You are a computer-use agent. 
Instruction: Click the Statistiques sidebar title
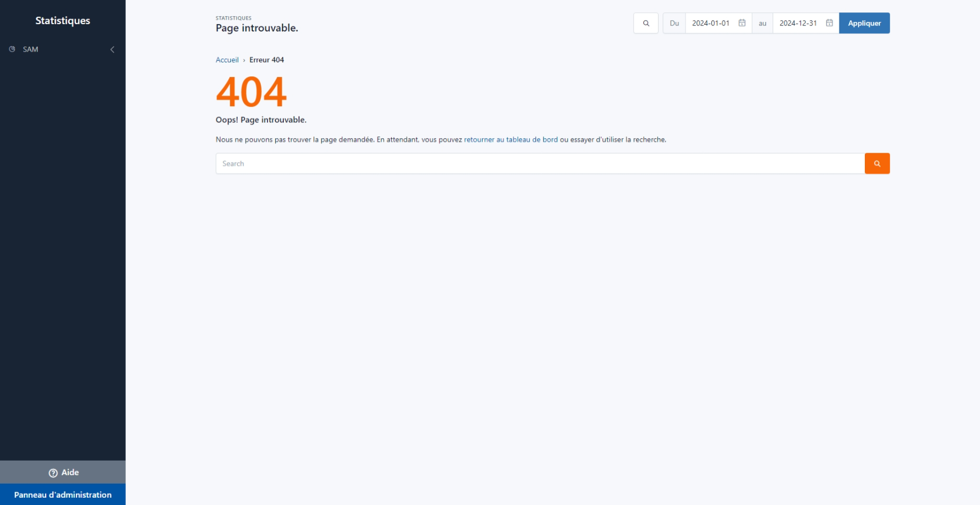(x=63, y=21)
